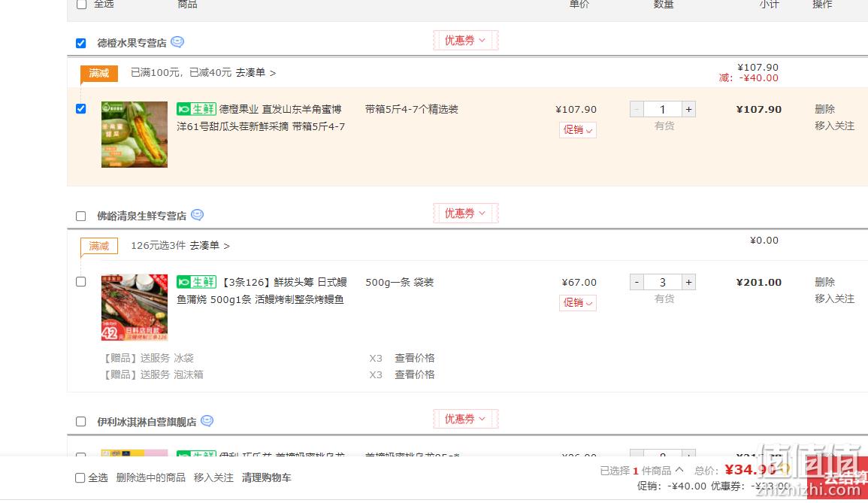The height and width of the screenshot is (503, 868).
Task: Open the melon product thumbnail image
Action: click(x=135, y=134)
